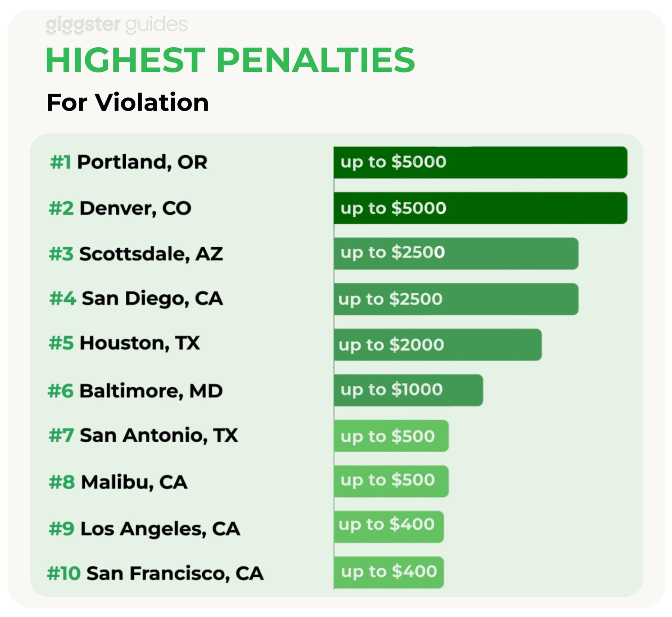Click the #3 Scottsdale, AZ label
The height and width of the screenshot is (617, 672).
tap(136, 254)
